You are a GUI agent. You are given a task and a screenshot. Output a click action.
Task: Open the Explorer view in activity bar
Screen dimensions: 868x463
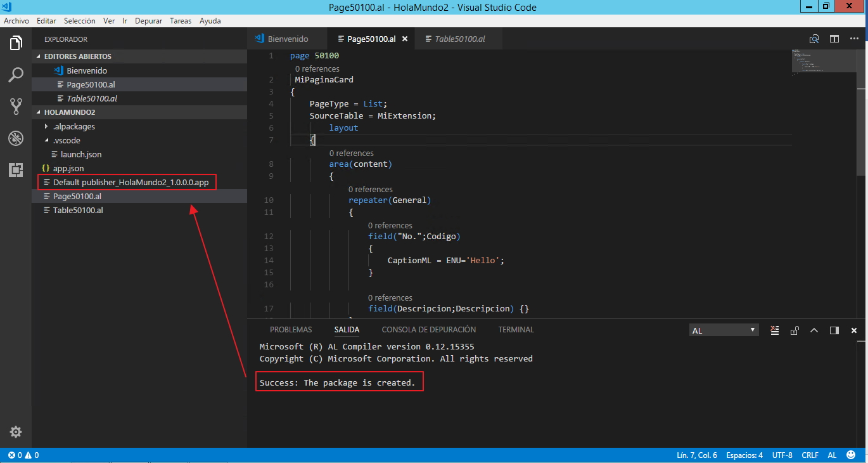(16, 43)
